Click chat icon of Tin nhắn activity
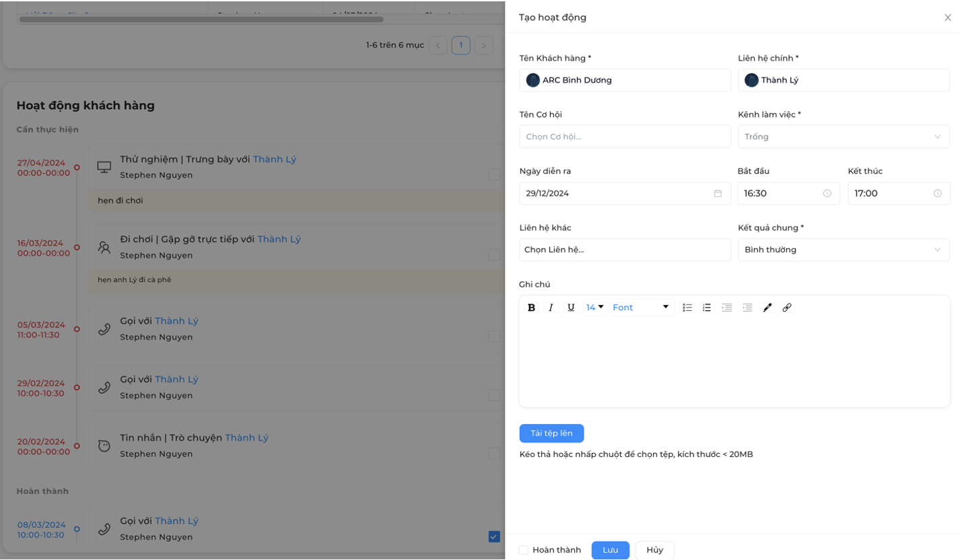Image resolution: width=960 pixels, height=560 pixels. [x=104, y=446]
